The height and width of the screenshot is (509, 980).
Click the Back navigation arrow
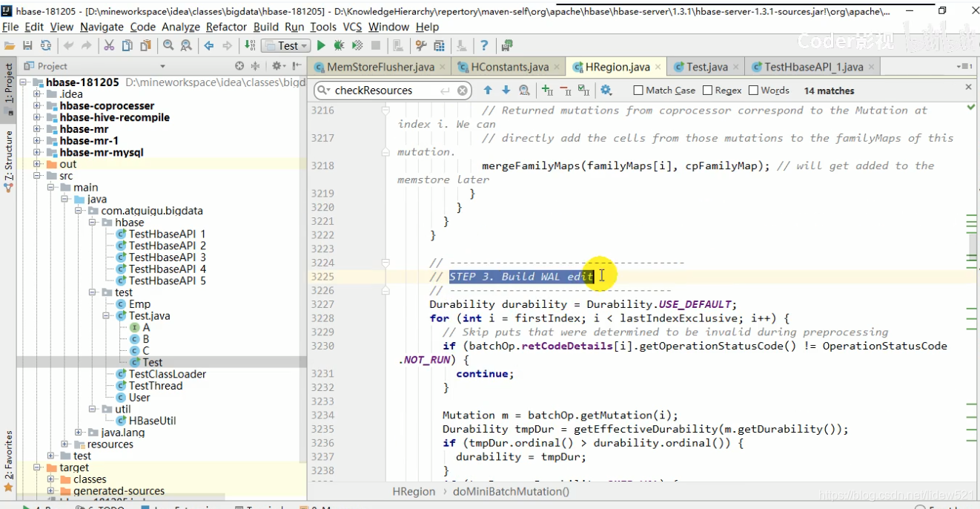208,45
